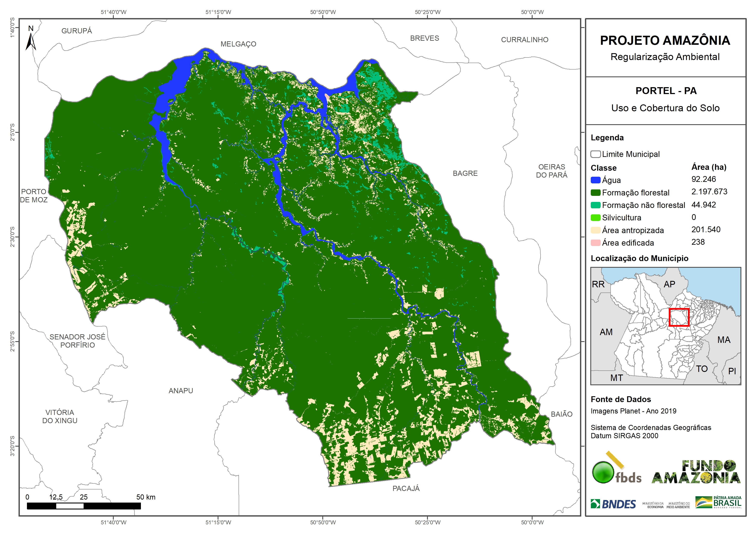Click the Silvicultura bright green swatch
The height and width of the screenshot is (534, 756).
tap(595, 217)
